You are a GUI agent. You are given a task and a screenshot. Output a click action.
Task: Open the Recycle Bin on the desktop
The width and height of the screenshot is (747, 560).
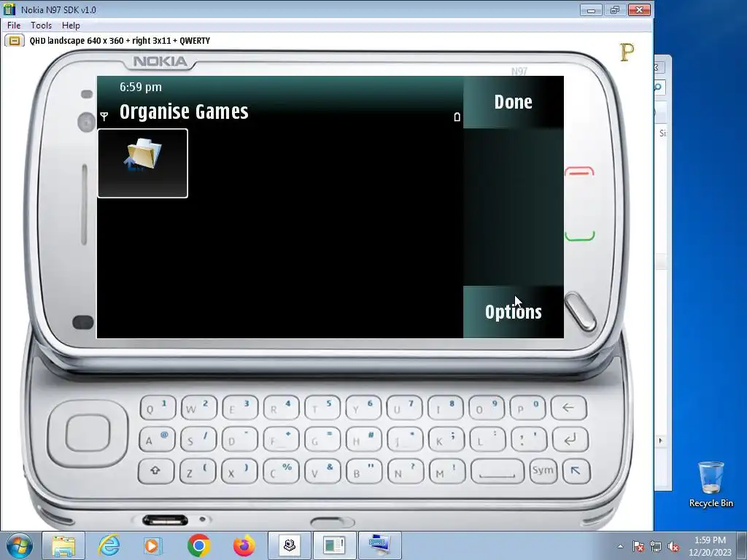point(711,485)
